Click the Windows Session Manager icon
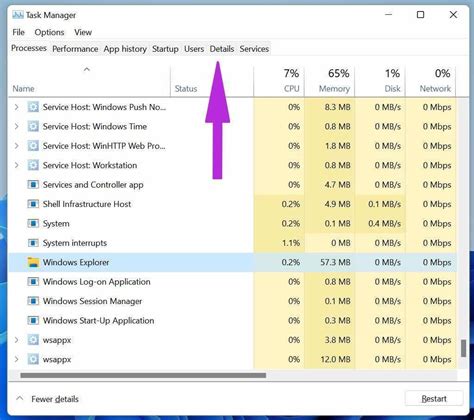Viewport: 474px width, 420px height. click(x=33, y=301)
